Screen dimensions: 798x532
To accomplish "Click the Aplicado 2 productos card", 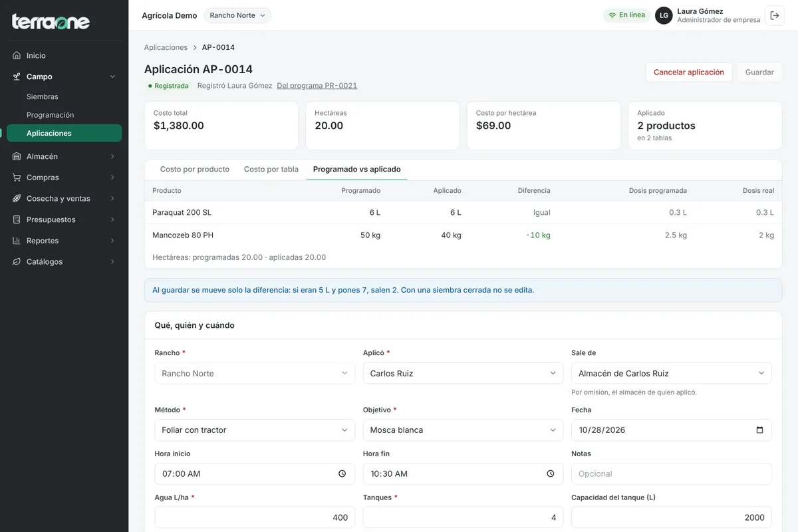I will (705, 126).
